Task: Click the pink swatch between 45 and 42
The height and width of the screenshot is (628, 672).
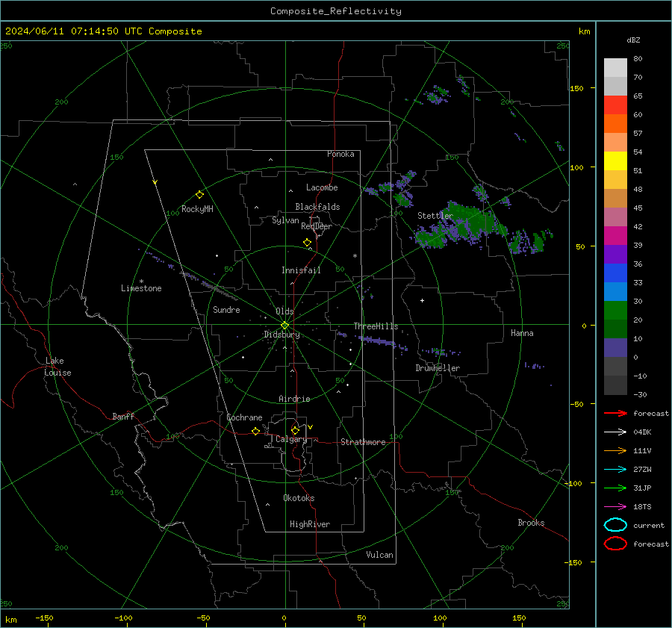Action: (x=615, y=217)
